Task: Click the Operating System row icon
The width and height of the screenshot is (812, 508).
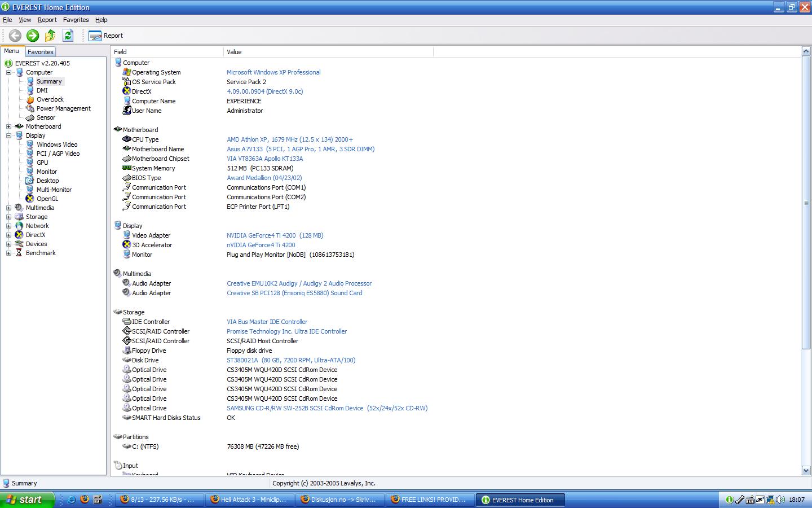Action: click(x=127, y=72)
